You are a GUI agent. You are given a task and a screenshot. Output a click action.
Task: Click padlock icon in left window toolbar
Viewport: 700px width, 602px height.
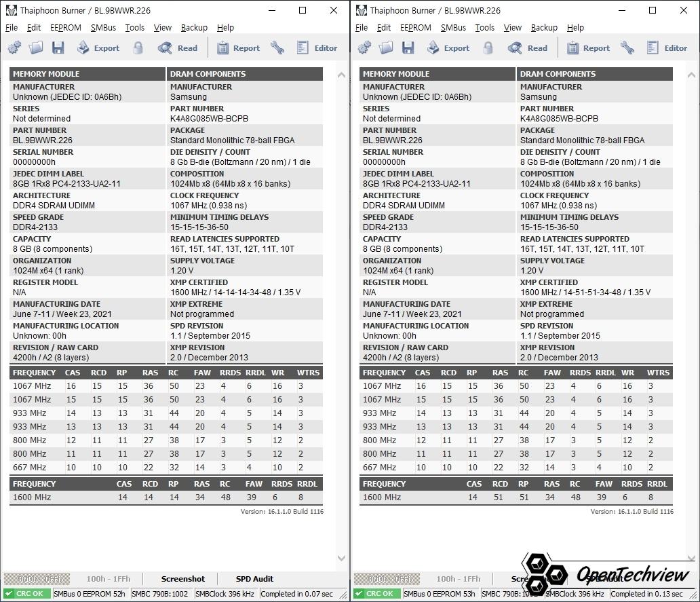[138, 48]
